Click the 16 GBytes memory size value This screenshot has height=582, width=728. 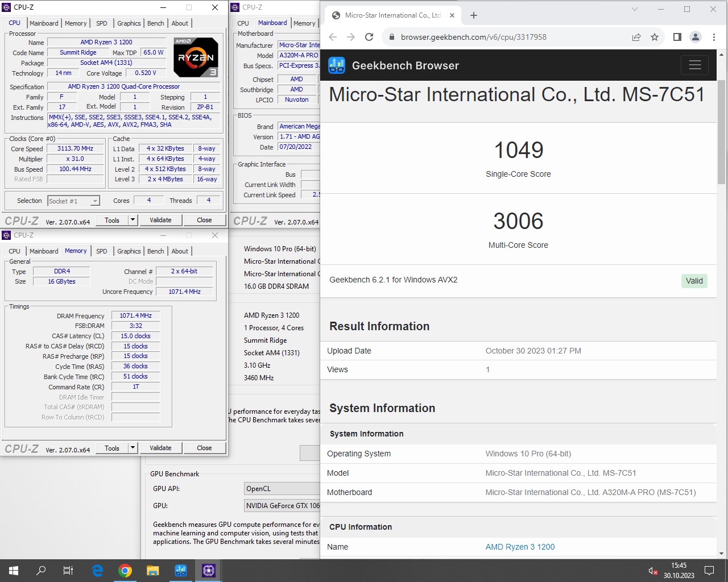click(61, 281)
